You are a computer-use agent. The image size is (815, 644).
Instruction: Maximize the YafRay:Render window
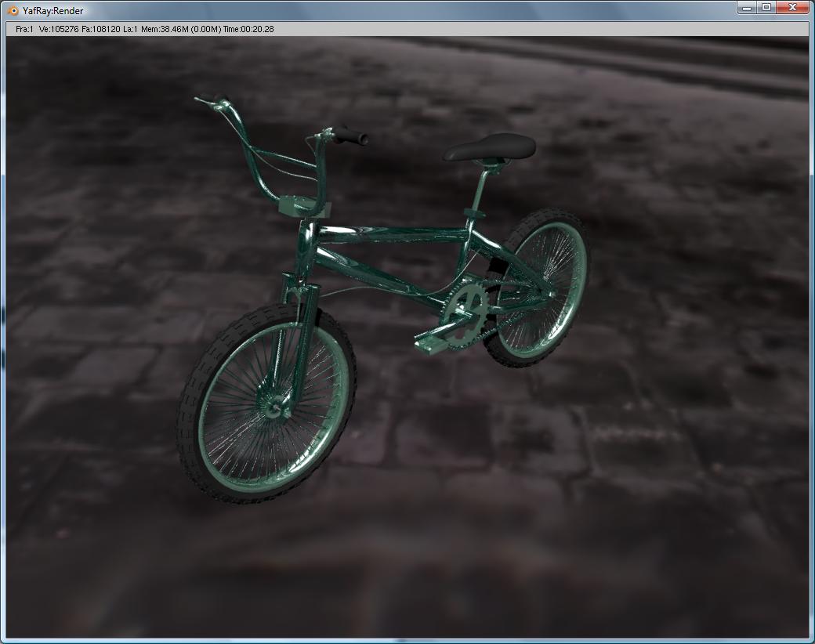[766, 7]
